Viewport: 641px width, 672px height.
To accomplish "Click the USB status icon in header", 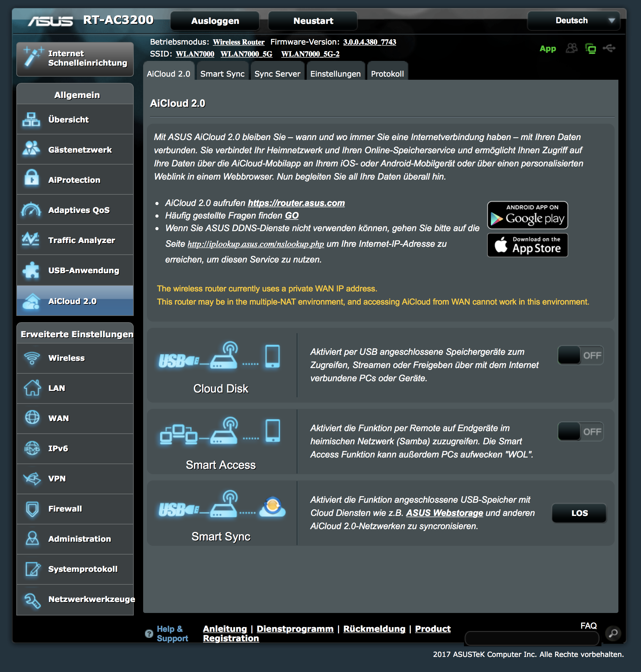I will [609, 48].
